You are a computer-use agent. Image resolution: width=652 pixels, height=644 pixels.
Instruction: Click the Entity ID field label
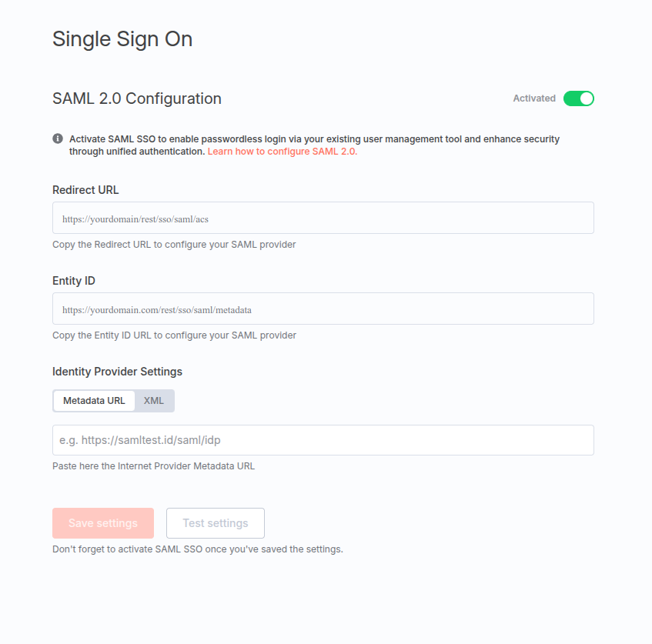point(74,281)
